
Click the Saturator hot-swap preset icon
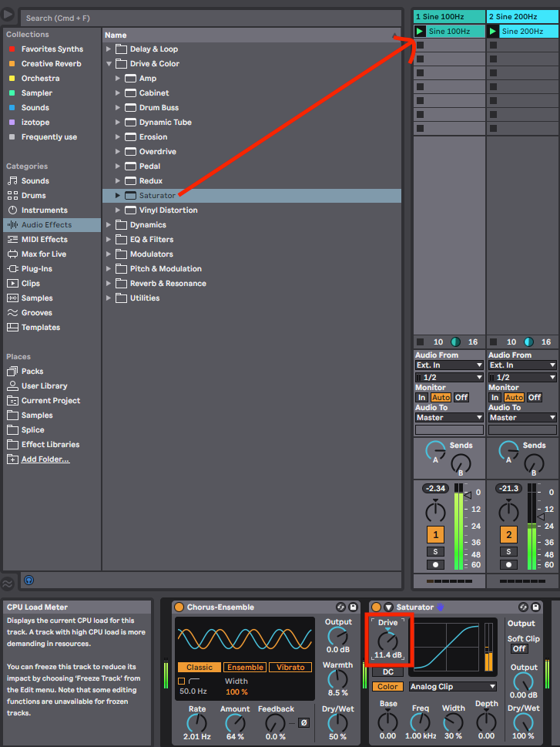523,607
